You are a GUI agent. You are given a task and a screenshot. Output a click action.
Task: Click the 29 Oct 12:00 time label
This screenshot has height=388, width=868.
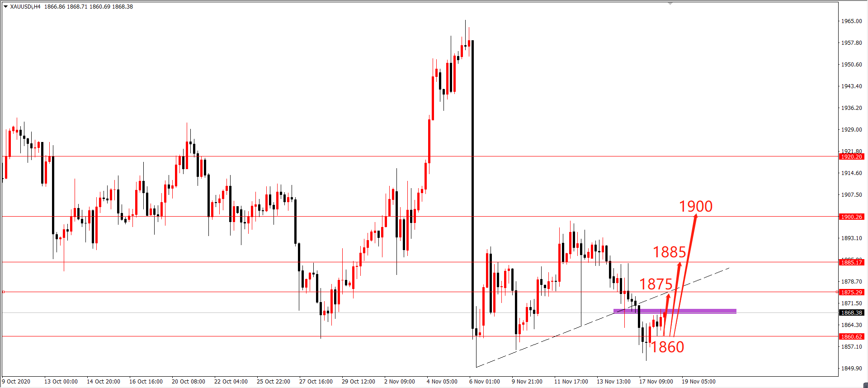pos(359,382)
